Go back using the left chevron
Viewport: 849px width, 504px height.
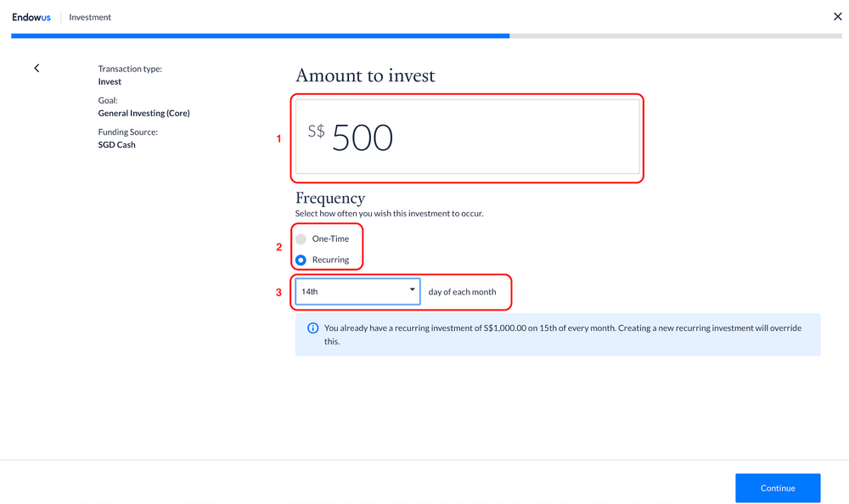coord(37,68)
